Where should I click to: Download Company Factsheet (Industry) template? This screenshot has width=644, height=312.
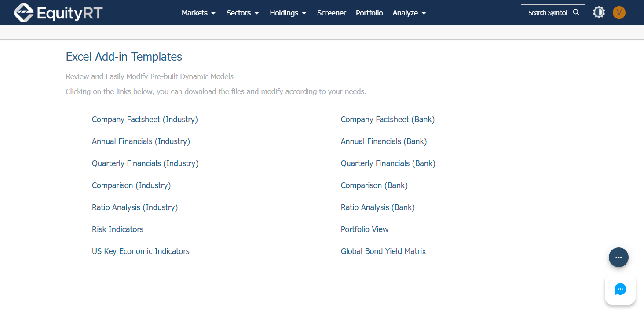coord(145,120)
